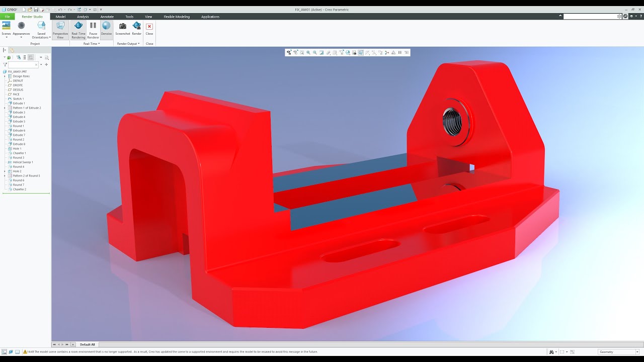644x362 pixels.
Task: Clear the model tree search field
Action: 36,64
